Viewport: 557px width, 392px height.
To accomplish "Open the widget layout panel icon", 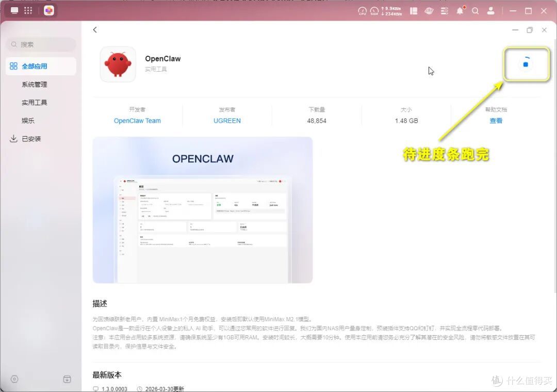I will pos(414,11).
